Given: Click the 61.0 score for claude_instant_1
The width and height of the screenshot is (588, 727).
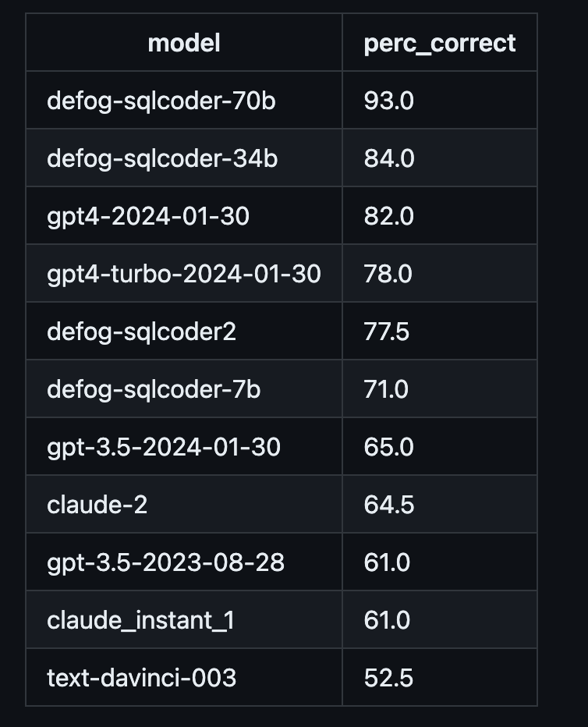Looking at the screenshot, I should [387, 620].
